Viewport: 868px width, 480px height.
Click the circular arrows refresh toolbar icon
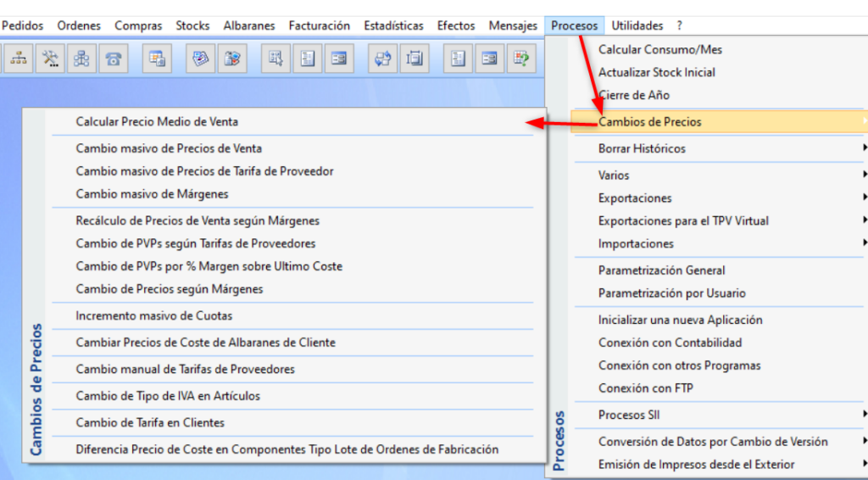click(x=383, y=59)
